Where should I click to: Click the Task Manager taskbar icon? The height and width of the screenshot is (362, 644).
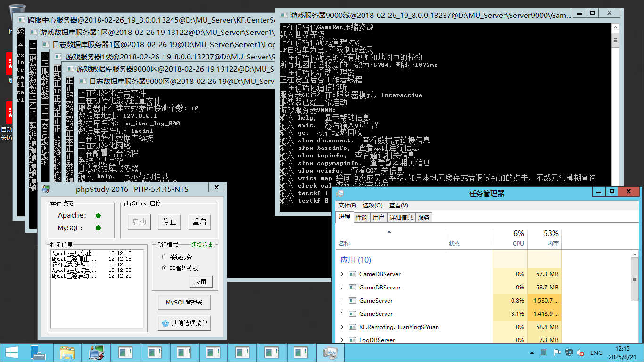(330, 352)
